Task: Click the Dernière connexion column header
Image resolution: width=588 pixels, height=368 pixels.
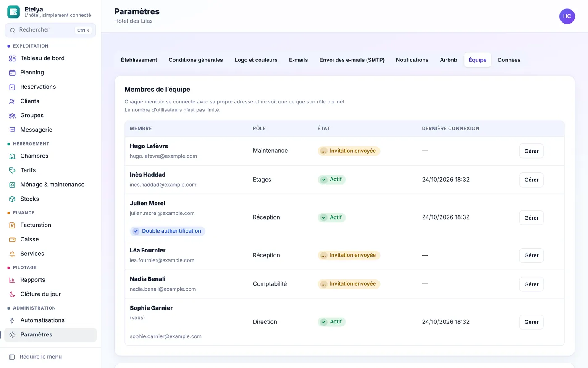Action: coord(450,128)
